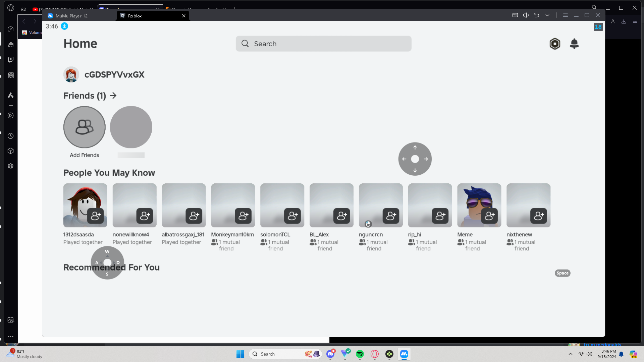Open Opera GX profile icon

(613, 21)
